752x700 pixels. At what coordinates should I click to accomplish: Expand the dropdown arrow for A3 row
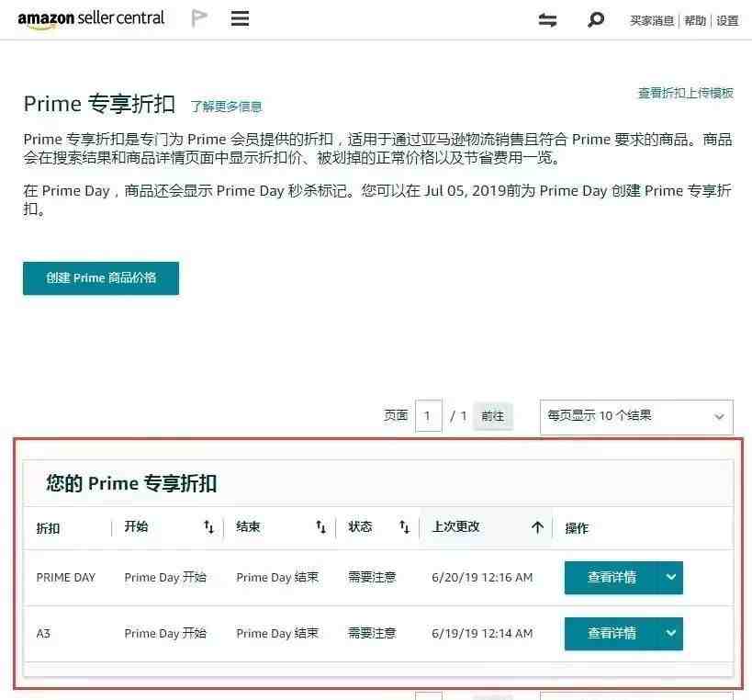671,634
